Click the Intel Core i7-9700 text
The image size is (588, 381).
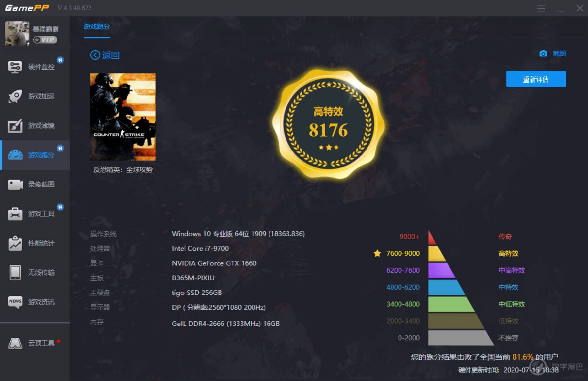tap(200, 248)
